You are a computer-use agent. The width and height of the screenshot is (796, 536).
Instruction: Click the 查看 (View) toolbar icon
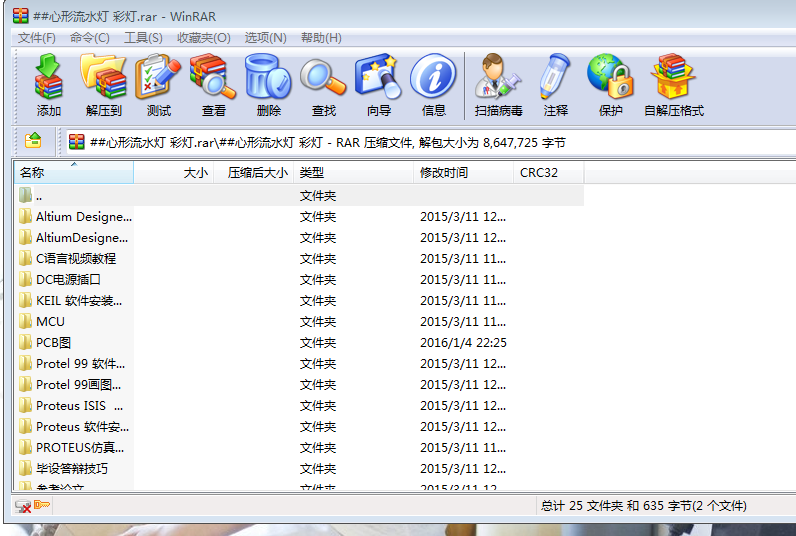click(213, 76)
